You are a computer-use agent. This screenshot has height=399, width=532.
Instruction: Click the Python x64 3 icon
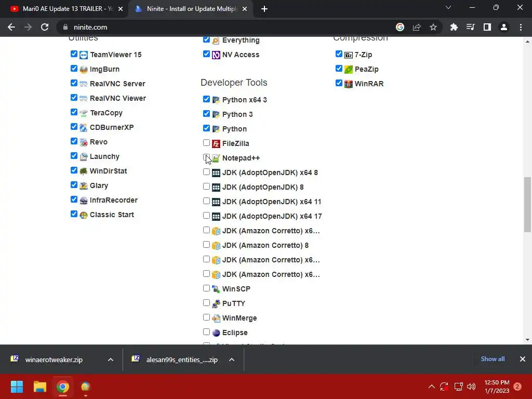tap(216, 100)
